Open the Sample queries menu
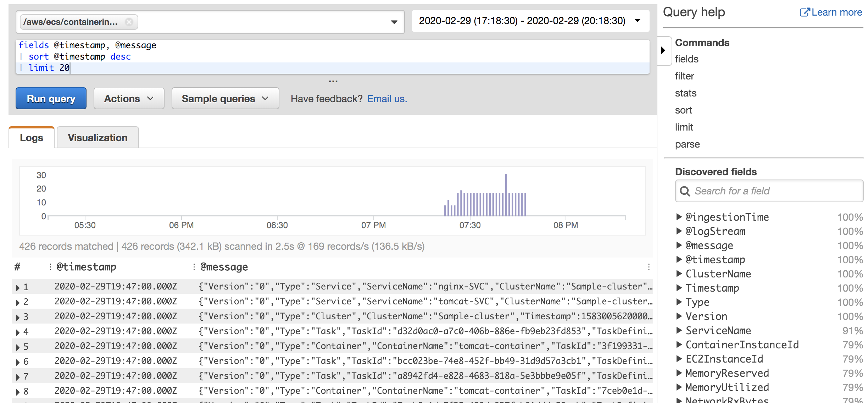Image resolution: width=868 pixels, height=403 pixels. point(225,99)
